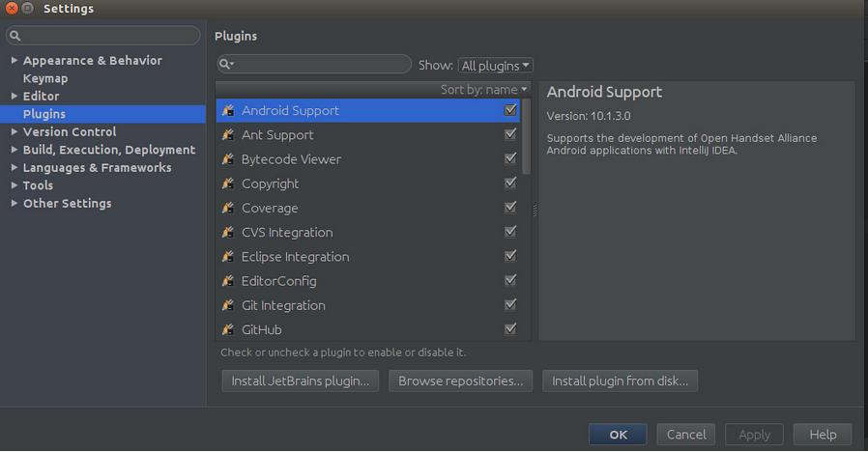Image resolution: width=868 pixels, height=452 pixels.
Task: Select the Version Control category
Action: (70, 131)
